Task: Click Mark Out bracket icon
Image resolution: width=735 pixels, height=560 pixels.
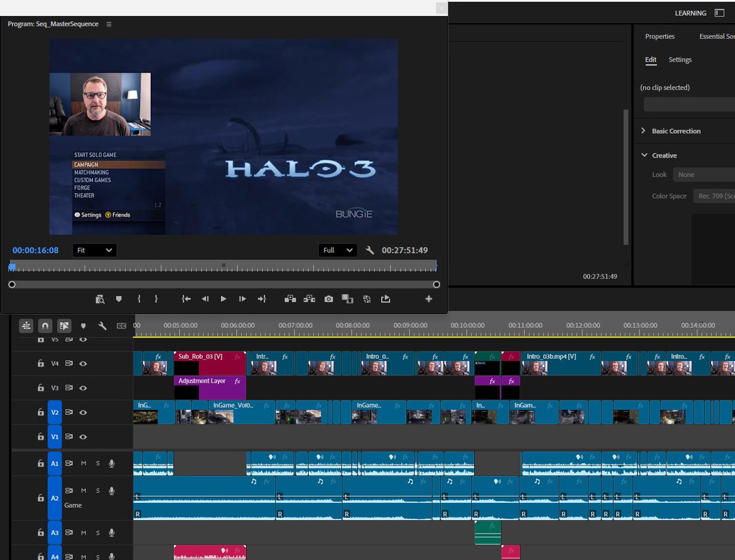Action: 156,299
